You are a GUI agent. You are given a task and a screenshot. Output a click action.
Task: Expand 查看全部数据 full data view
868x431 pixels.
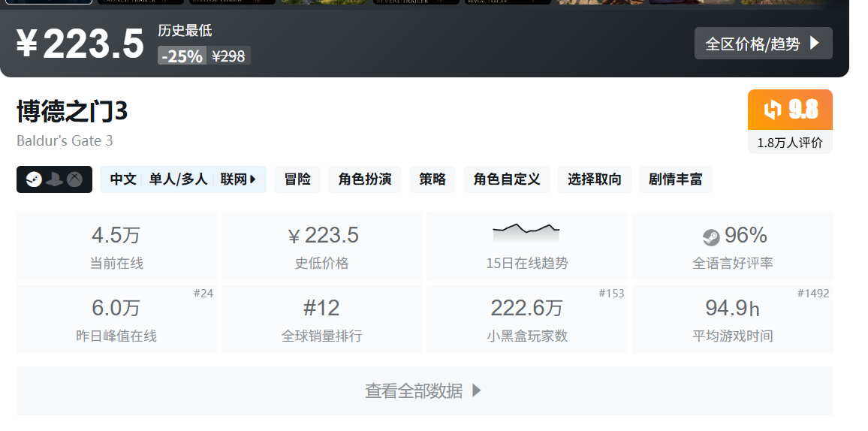424,390
